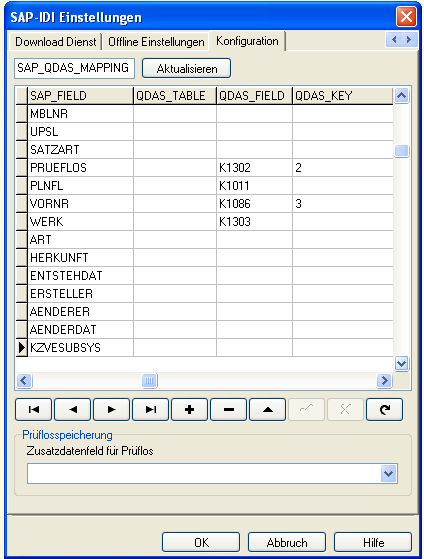Click the SAP_FIELD column header
The width and height of the screenshot is (424, 559).
click(x=80, y=96)
